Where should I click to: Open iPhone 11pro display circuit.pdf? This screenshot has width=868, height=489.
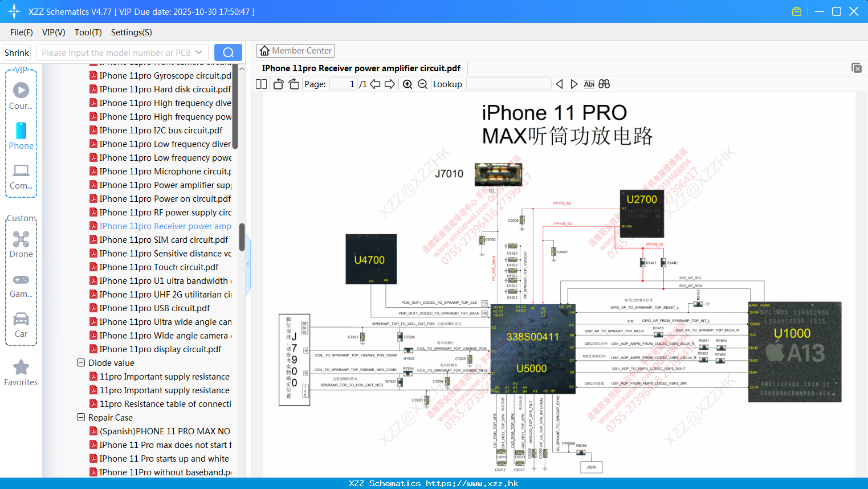click(156, 349)
